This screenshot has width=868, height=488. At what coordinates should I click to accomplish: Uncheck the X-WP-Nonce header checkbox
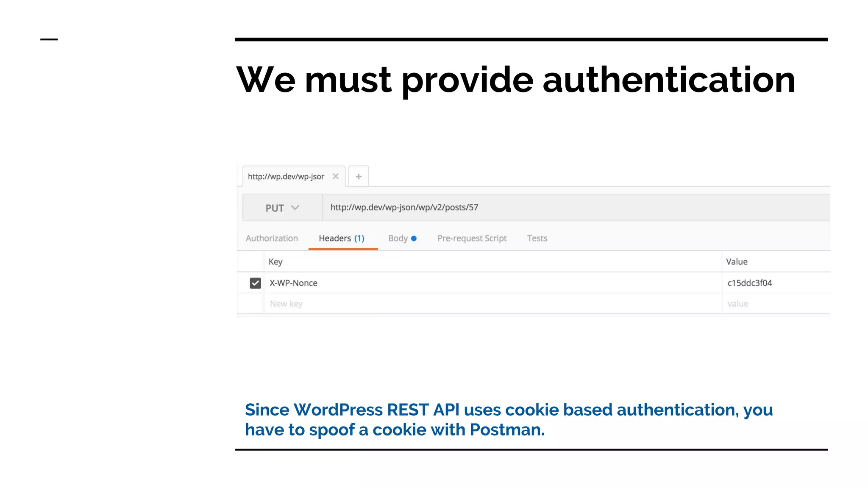(x=255, y=283)
